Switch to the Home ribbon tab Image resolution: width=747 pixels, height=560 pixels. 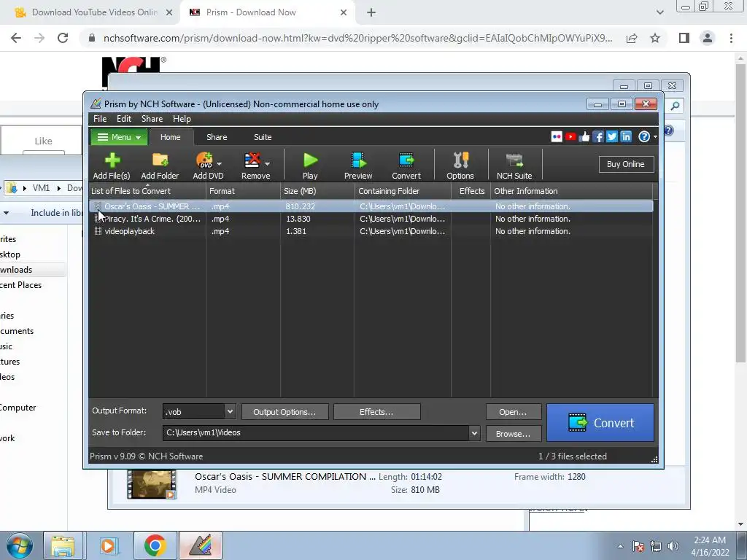171,137
